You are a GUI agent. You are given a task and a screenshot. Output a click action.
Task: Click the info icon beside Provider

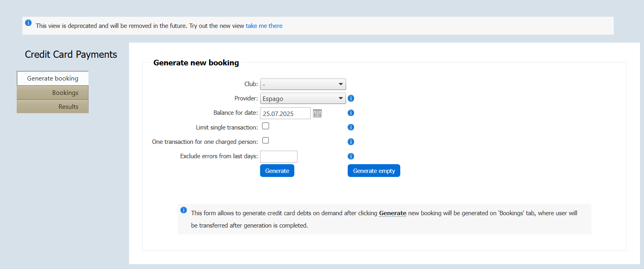pos(351,98)
